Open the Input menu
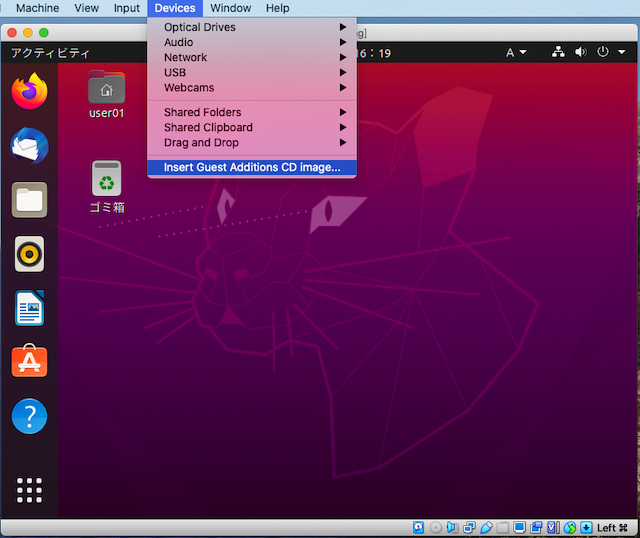The image size is (640, 538). [127, 8]
